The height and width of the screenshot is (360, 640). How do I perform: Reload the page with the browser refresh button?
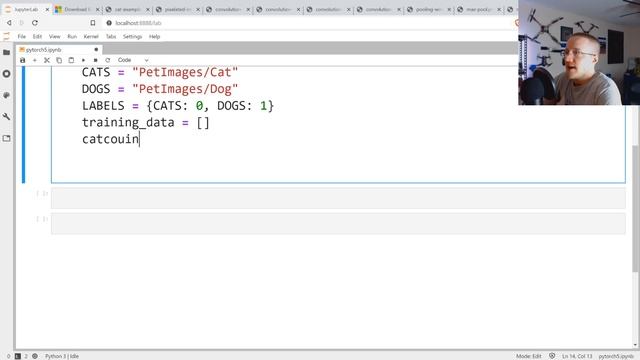pyautogui.click(x=35, y=23)
